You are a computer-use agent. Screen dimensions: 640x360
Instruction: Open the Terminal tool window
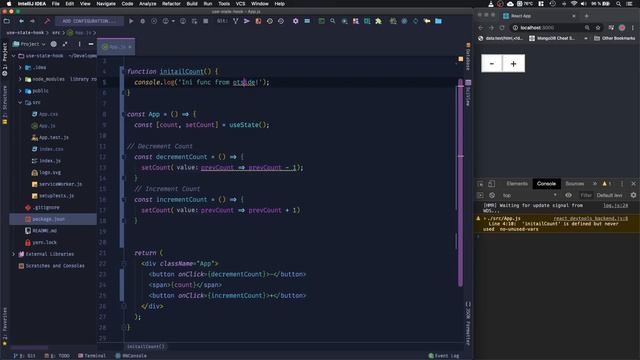click(x=92, y=356)
